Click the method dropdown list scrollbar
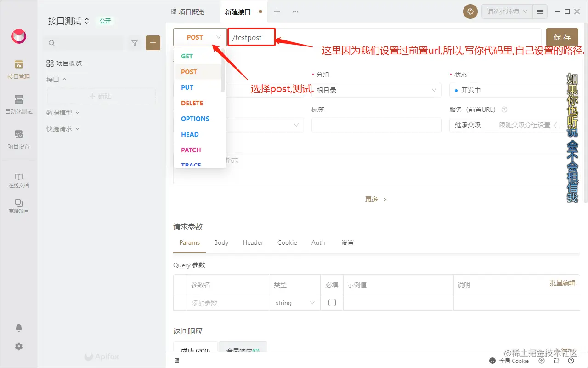588x368 pixels. pos(223,71)
